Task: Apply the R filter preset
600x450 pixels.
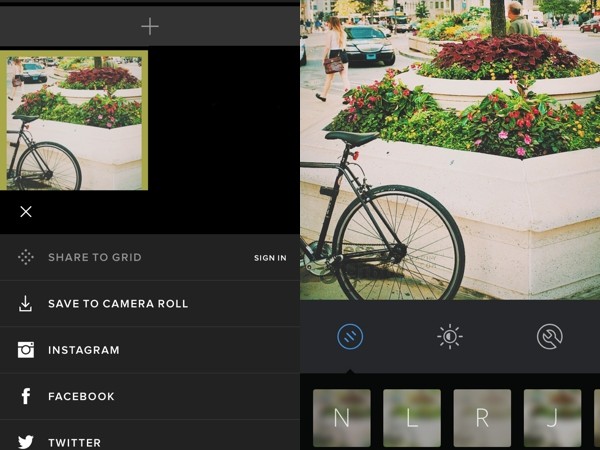Action: 482,418
